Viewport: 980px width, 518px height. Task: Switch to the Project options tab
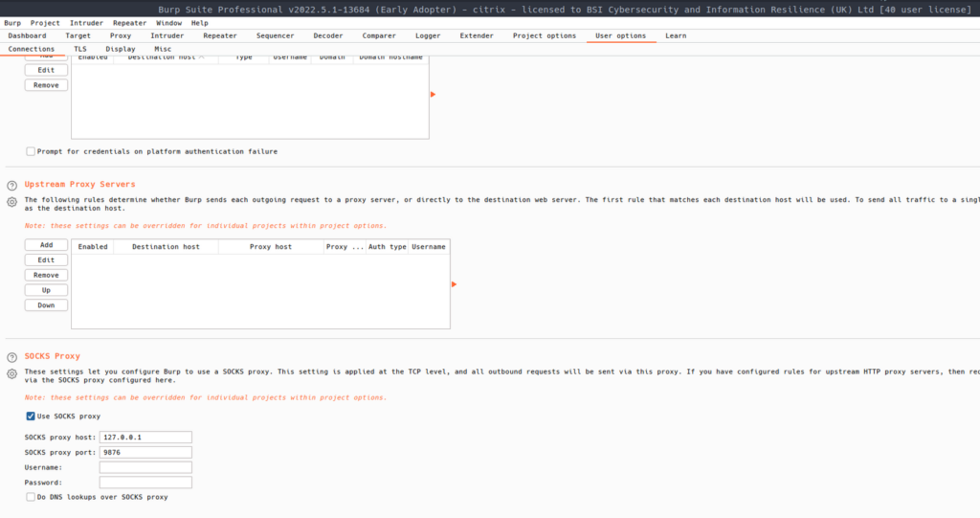click(x=545, y=35)
